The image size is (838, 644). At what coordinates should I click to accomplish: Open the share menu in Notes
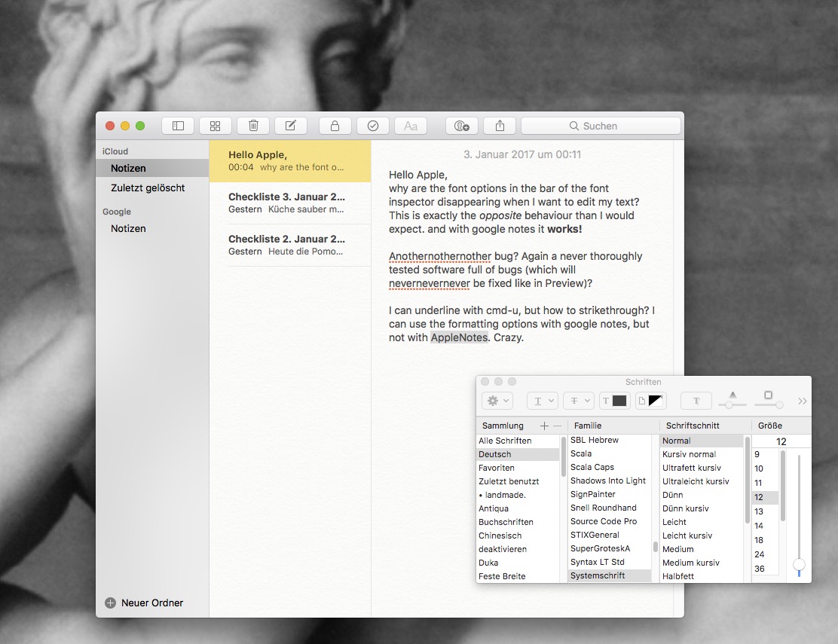click(500, 126)
